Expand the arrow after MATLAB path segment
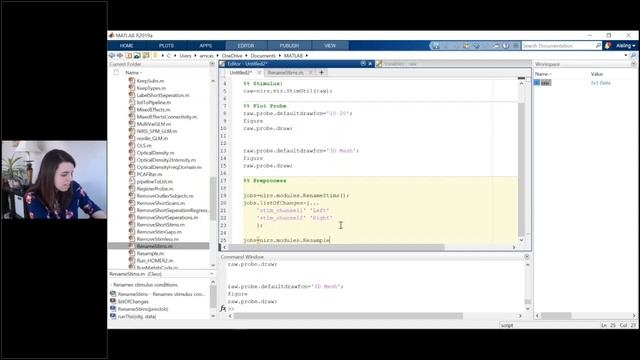The width and height of the screenshot is (640, 360). tap(307, 56)
